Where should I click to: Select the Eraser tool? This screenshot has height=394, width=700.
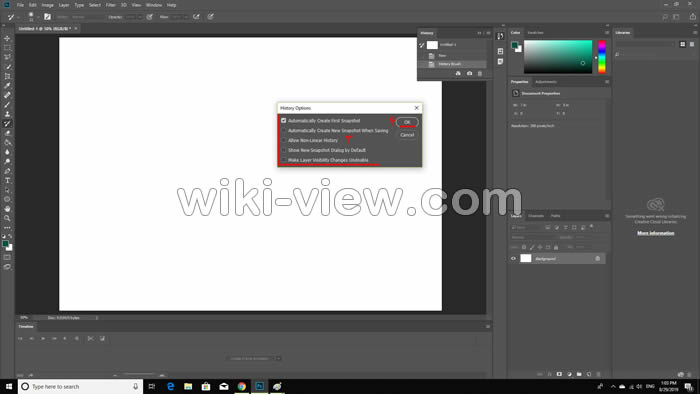[7, 133]
